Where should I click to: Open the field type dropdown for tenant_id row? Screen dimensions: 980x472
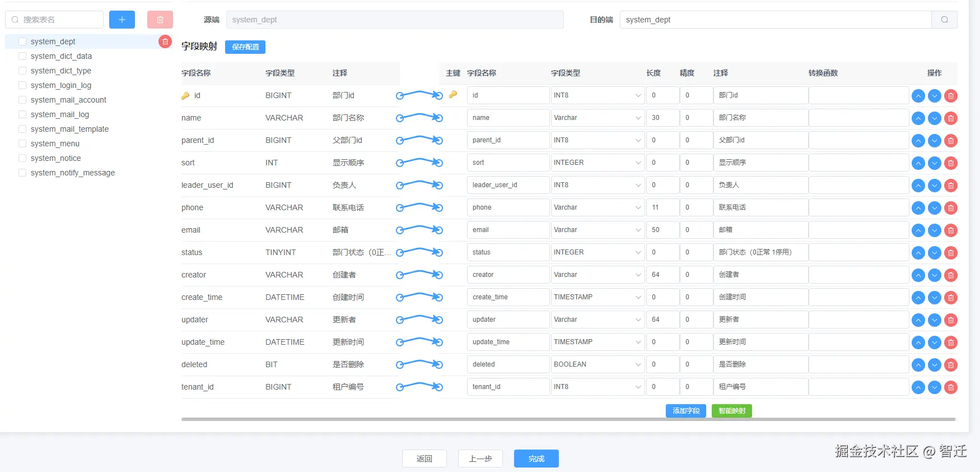pyautogui.click(x=598, y=387)
